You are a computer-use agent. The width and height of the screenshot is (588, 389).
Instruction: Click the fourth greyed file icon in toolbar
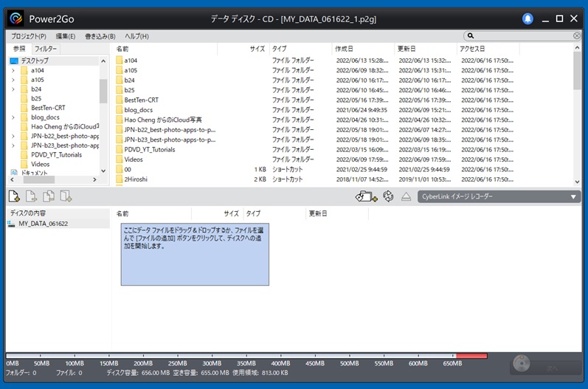(66, 196)
